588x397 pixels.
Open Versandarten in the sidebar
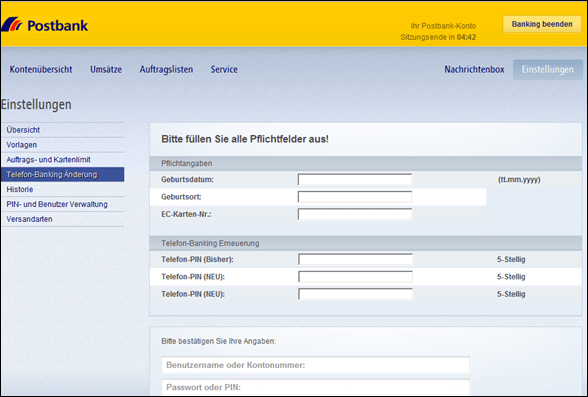click(x=63, y=219)
